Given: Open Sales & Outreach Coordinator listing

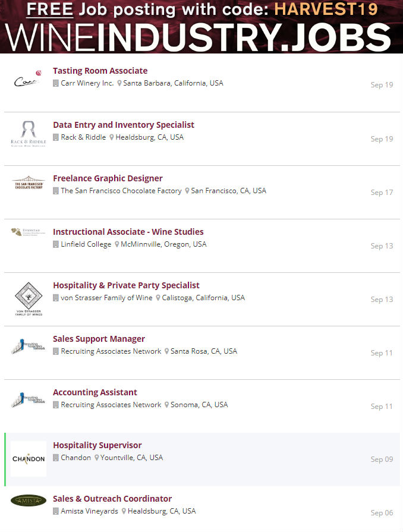Looking at the screenshot, I should pyautogui.click(x=112, y=499).
